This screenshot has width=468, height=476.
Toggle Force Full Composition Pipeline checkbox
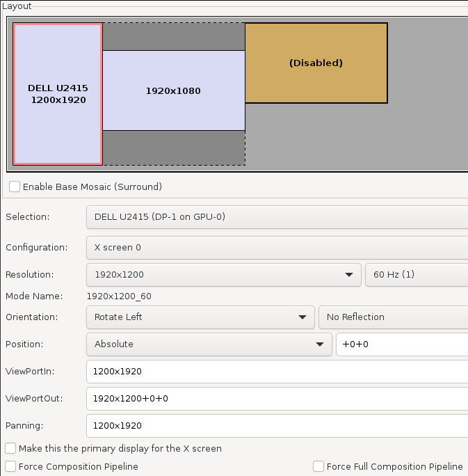318,466
